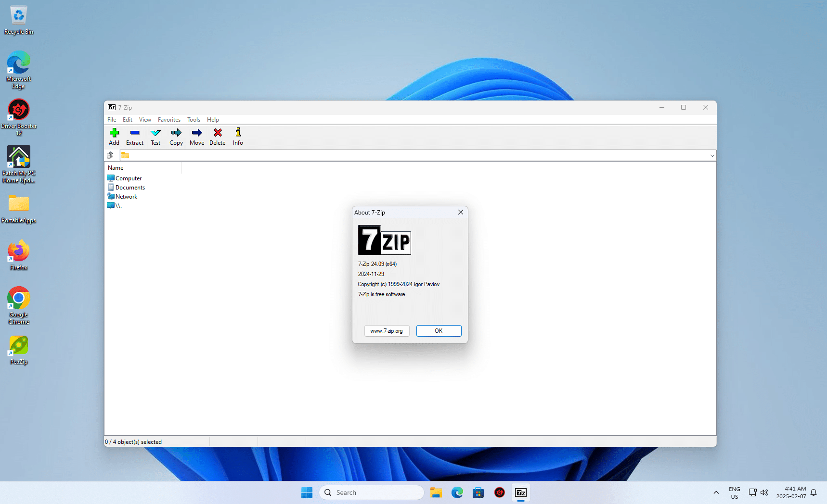Image resolution: width=827 pixels, height=504 pixels.
Task: Open the View menu
Action: [x=145, y=120]
